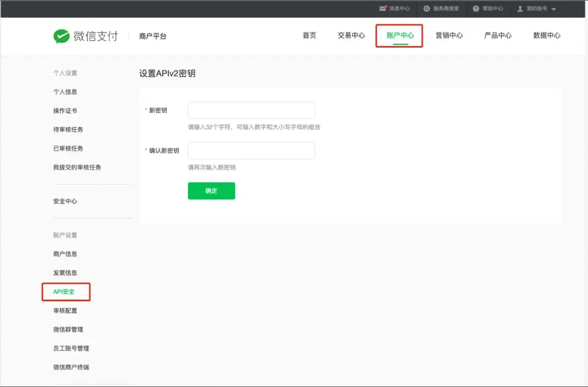Open 安全中心 from the sidebar

(65, 201)
